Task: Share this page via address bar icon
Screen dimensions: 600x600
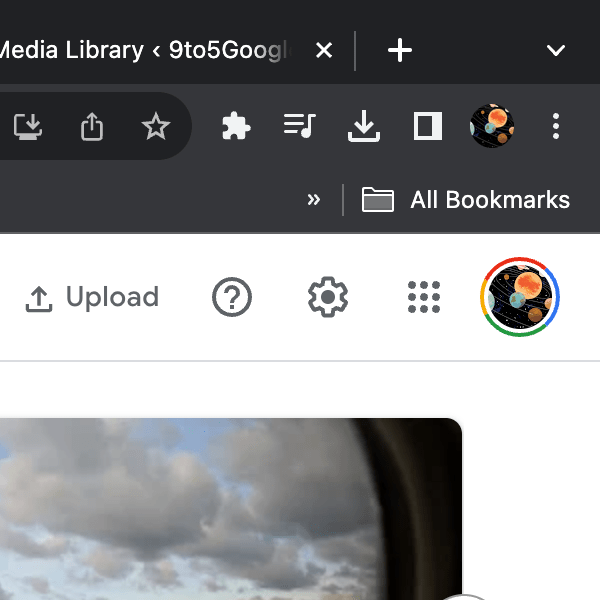Action: pyautogui.click(x=92, y=126)
